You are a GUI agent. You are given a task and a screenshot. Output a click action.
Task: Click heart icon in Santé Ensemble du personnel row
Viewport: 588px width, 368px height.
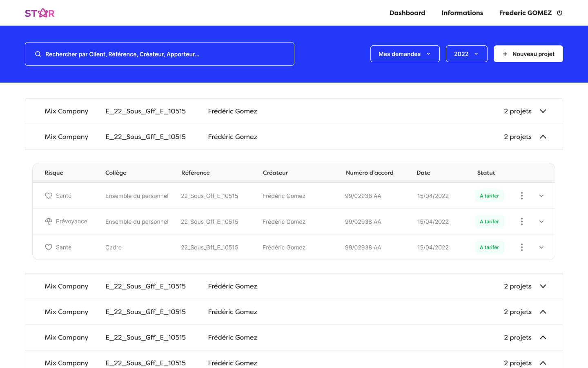[x=49, y=196]
